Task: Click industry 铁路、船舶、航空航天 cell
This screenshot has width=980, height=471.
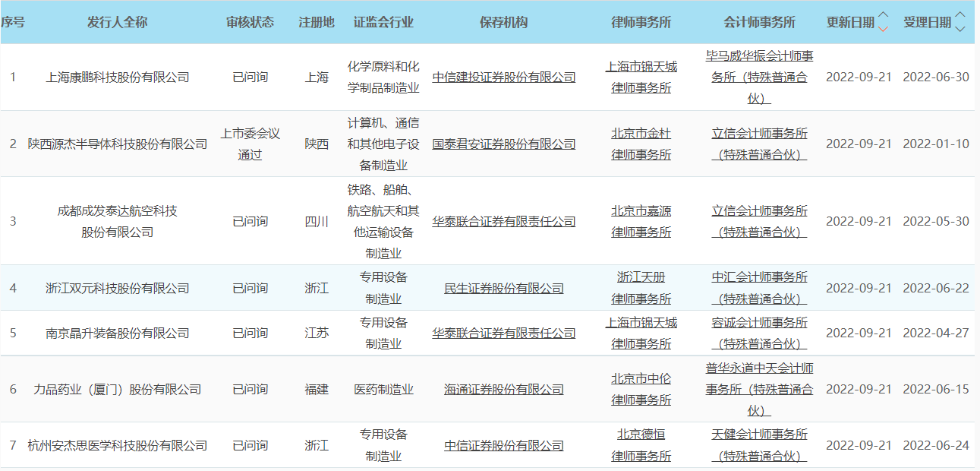Action: (383, 221)
